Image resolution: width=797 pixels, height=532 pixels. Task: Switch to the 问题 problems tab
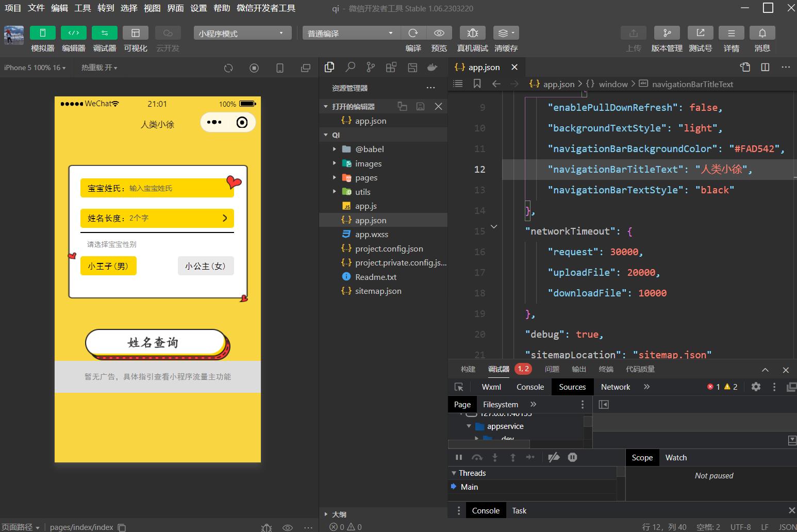[x=552, y=369]
